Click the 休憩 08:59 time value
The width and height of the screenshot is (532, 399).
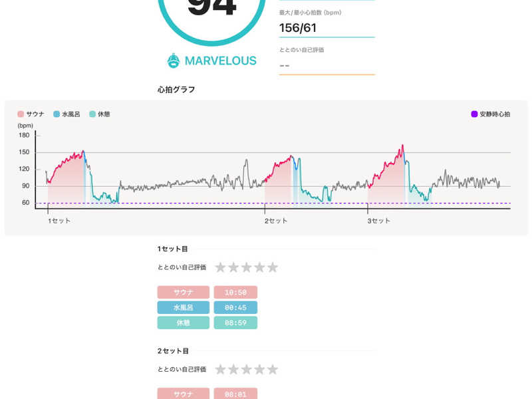pos(235,323)
